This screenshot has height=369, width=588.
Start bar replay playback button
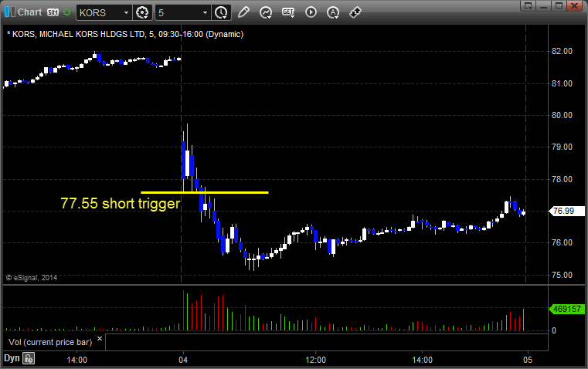click(x=311, y=12)
